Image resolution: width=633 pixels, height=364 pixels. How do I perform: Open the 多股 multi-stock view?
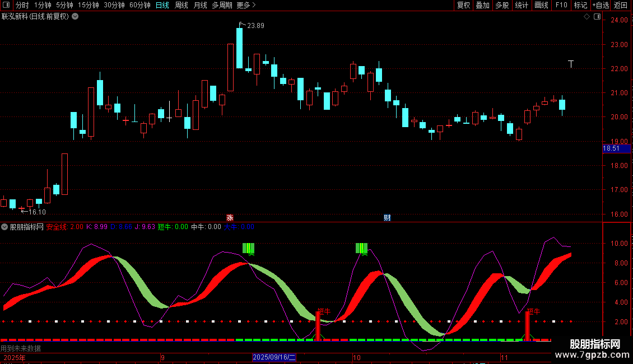502,5
